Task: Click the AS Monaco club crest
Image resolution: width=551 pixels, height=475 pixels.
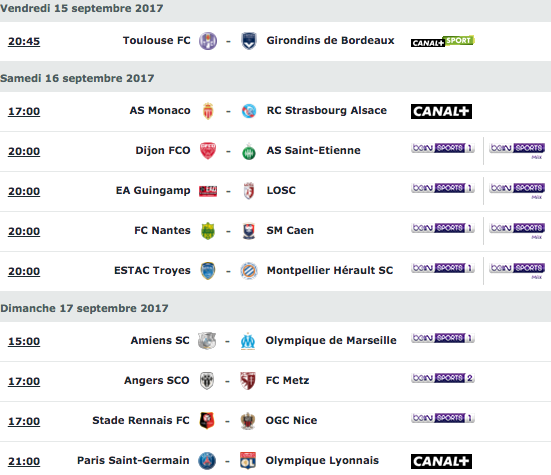Action: 208,111
